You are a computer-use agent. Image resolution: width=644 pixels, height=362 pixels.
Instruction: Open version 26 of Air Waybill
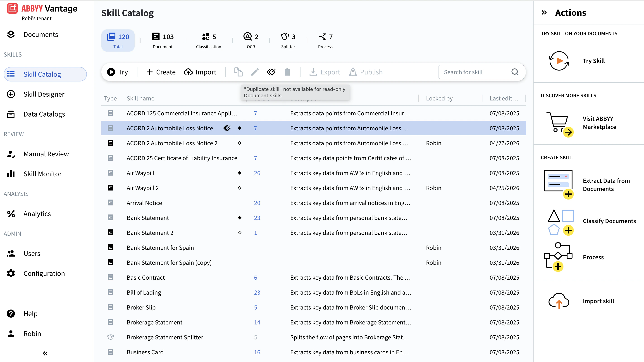[x=257, y=173]
